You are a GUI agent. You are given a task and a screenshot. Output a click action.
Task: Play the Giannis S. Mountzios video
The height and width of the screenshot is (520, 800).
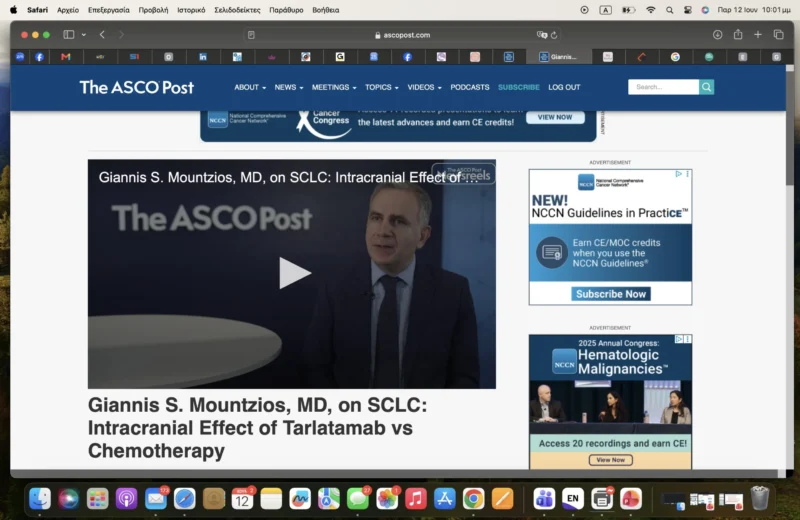pyautogui.click(x=294, y=273)
